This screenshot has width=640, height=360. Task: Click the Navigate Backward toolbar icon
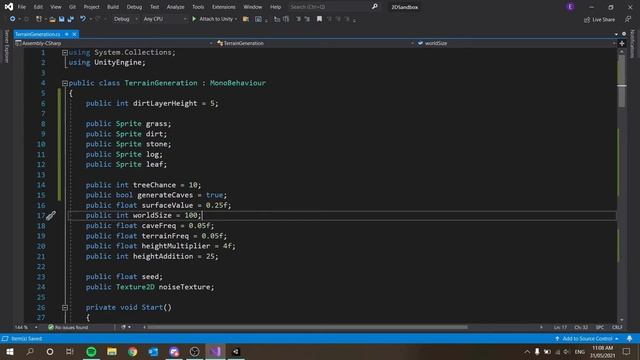[12, 19]
